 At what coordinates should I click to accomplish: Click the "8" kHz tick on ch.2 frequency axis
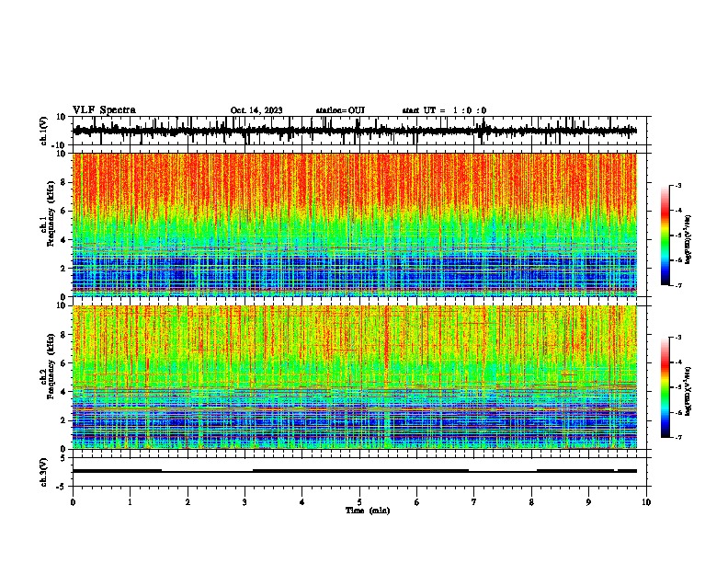(64, 334)
